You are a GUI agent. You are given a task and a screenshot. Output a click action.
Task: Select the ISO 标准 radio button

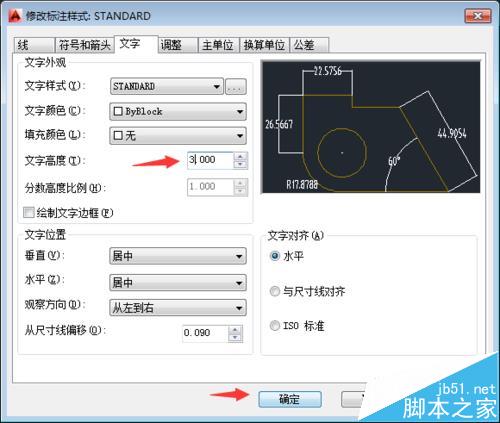(275, 325)
